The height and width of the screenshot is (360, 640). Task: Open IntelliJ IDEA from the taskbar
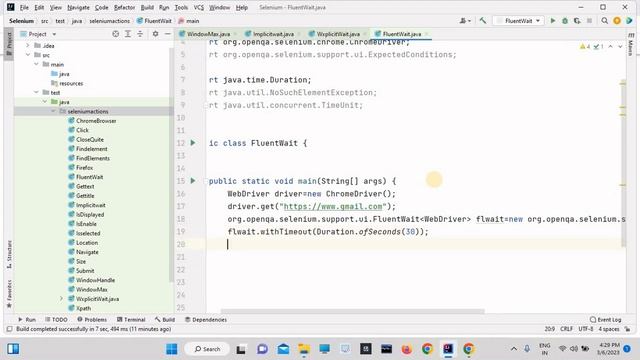click(x=448, y=349)
